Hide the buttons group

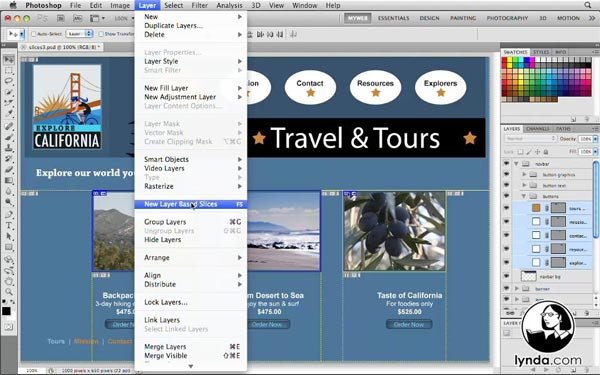[507, 196]
